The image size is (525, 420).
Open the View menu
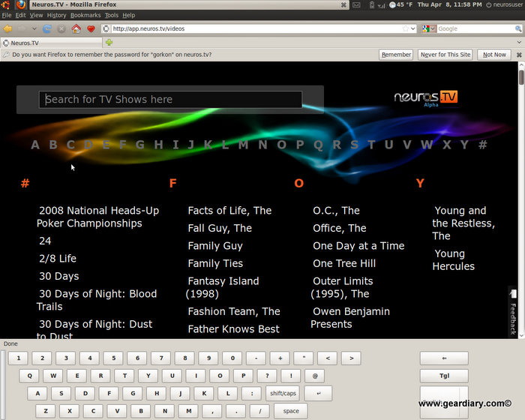[36, 15]
